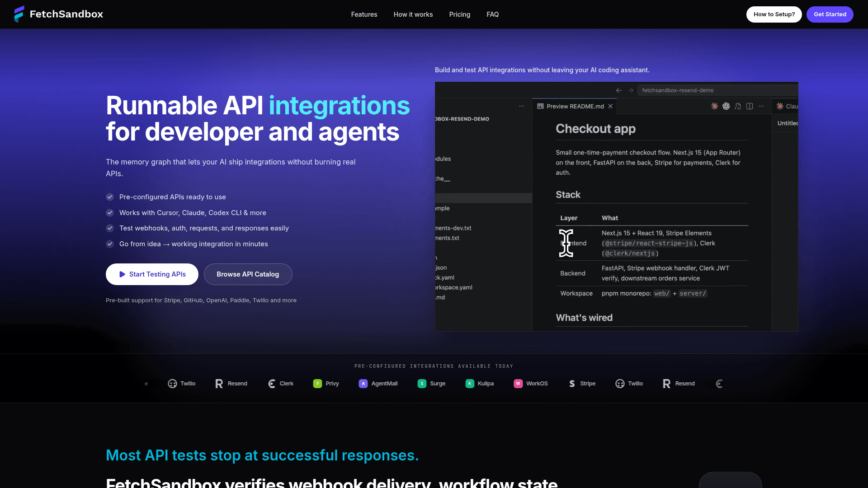Image resolution: width=868 pixels, height=488 pixels.
Task: Click the Surge integration icon
Action: coord(422,384)
